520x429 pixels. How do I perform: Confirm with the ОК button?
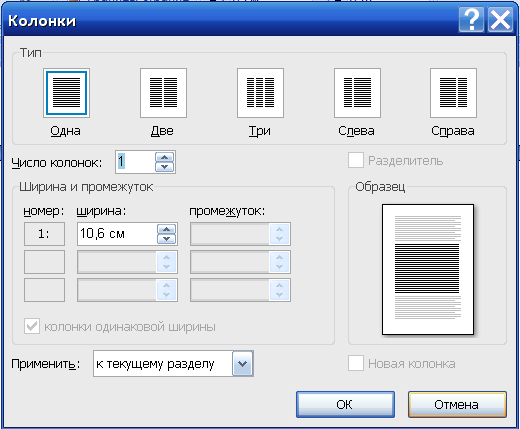pos(345,404)
